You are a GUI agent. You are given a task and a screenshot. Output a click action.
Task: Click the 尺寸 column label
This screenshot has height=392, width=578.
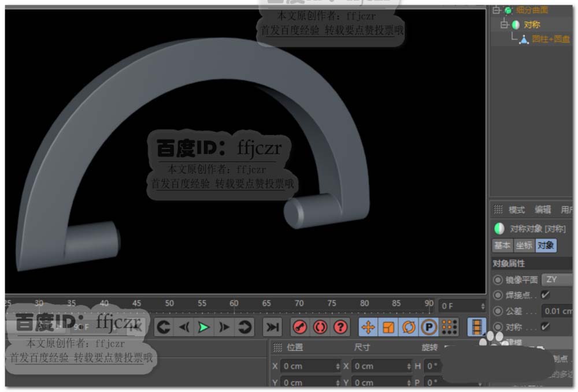pyautogui.click(x=362, y=347)
